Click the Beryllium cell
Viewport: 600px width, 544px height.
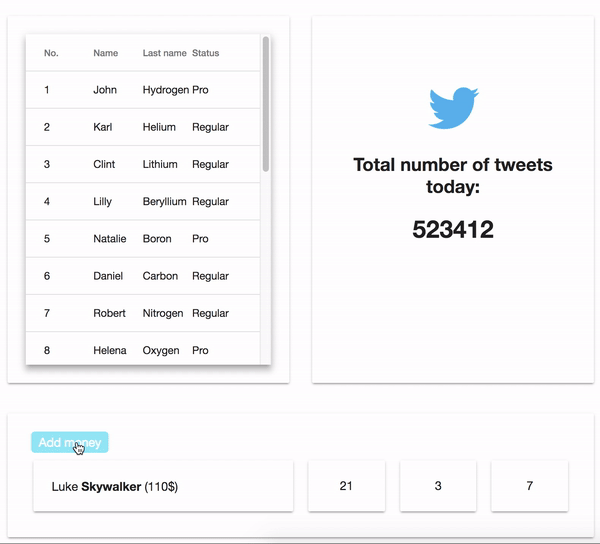tap(165, 202)
